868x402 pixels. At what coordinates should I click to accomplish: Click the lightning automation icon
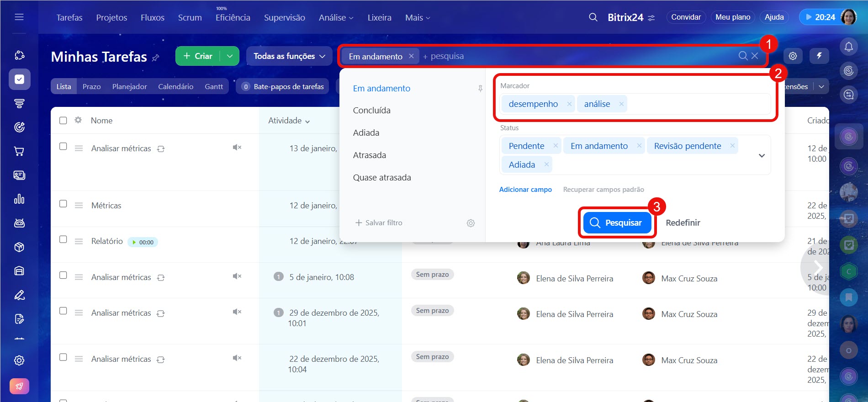[x=819, y=56]
